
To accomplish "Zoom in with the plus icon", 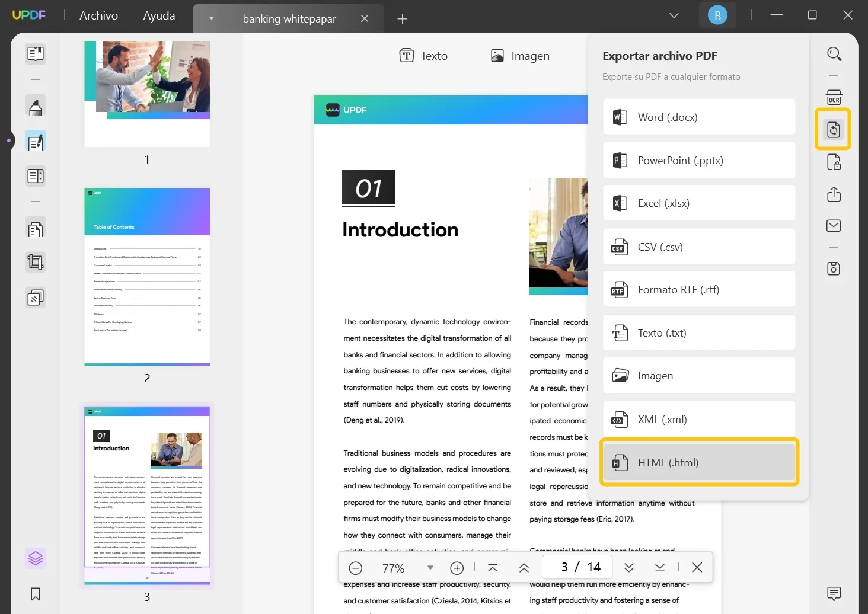I will 457,568.
